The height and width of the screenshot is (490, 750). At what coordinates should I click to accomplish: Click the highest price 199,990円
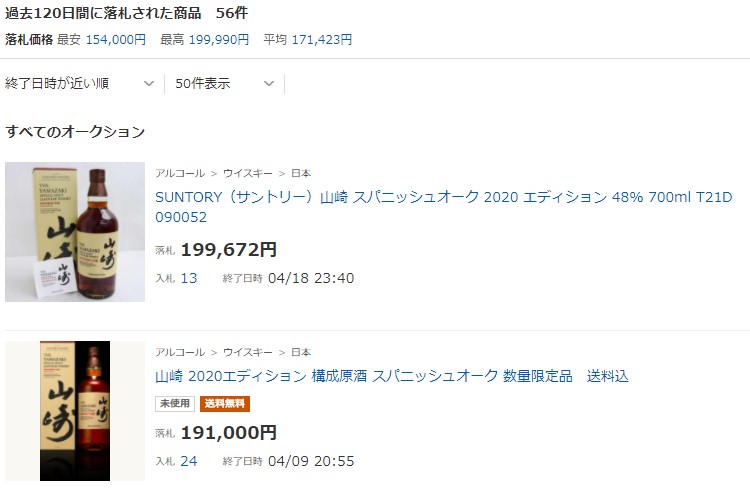219,40
